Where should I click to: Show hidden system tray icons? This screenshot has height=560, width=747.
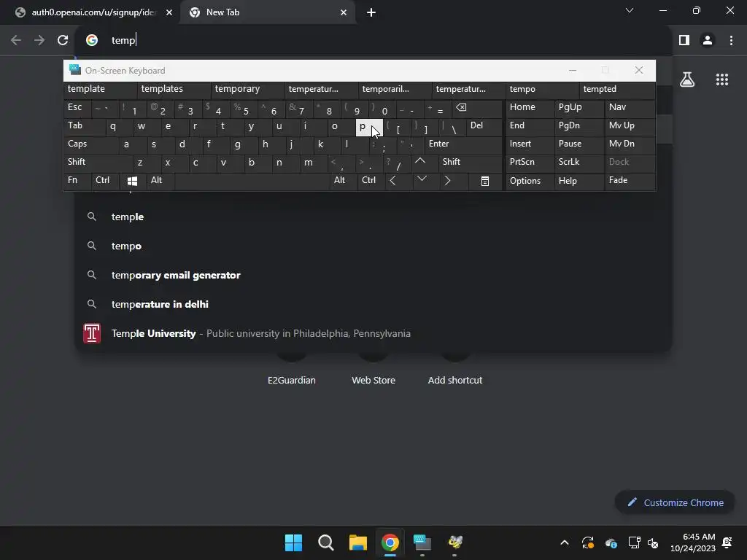pyautogui.click(x=565, y=542)
